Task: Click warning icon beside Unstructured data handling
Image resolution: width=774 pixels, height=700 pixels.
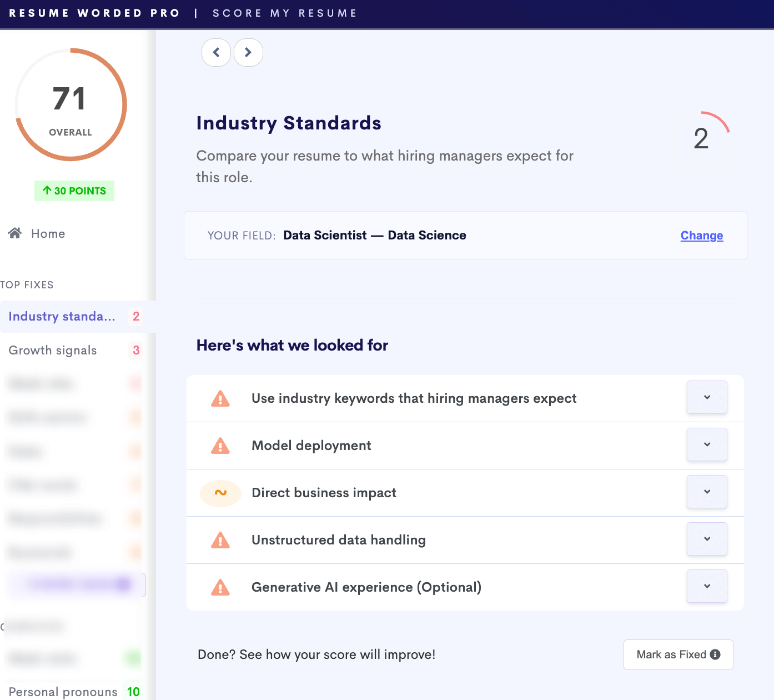Action: pos(220,540)
